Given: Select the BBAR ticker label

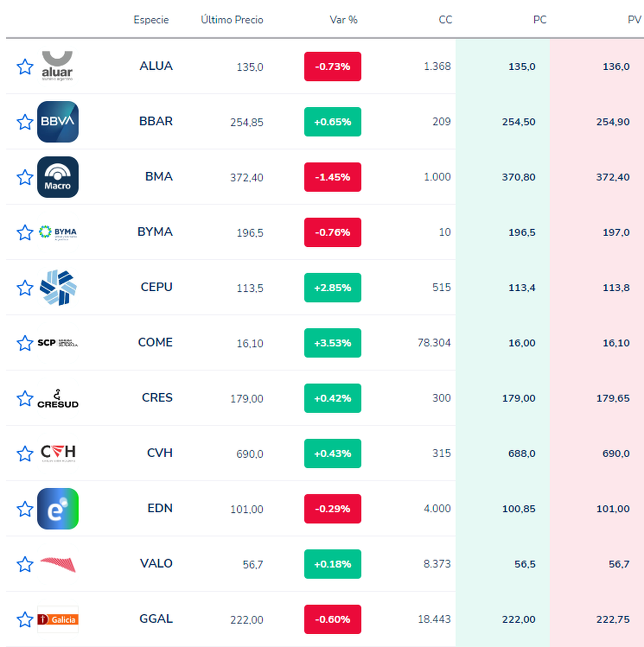Looking at the screenshot, I should pyautogui.click(x=156, y=122).
